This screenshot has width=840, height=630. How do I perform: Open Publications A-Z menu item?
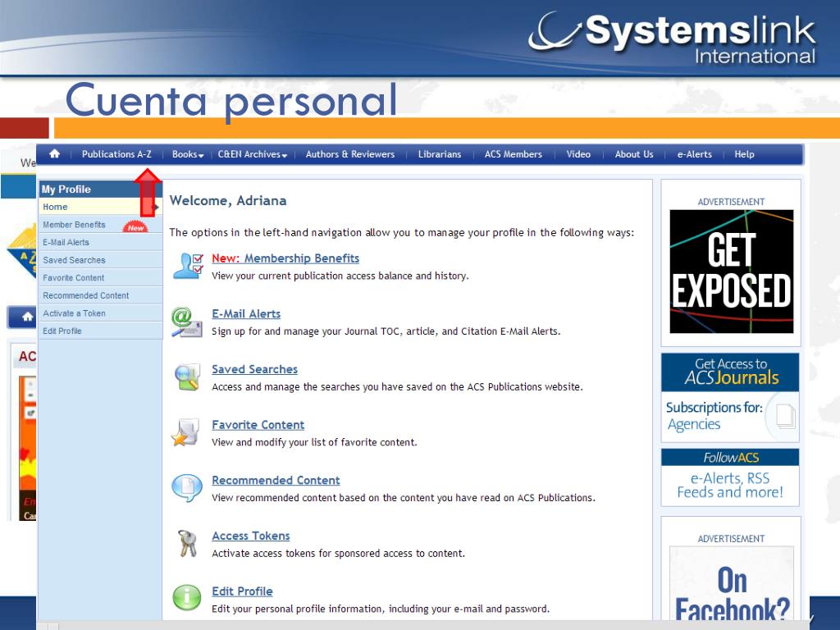click(x=116, y=154)
